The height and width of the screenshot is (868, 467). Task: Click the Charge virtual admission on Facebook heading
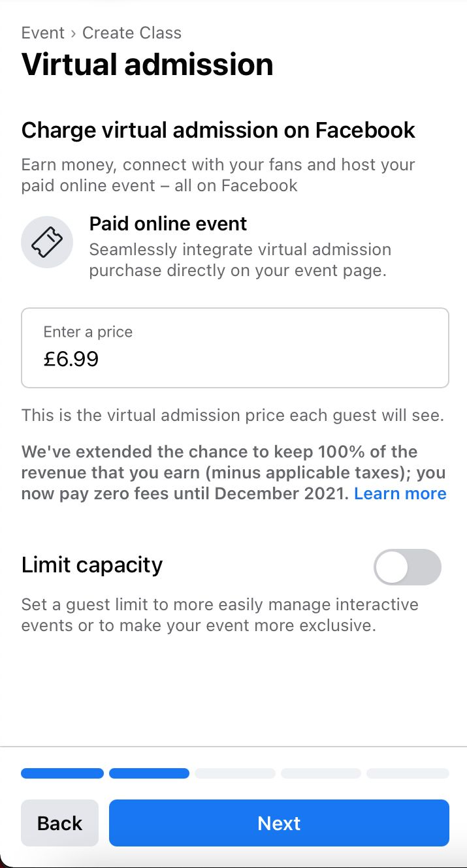coord(218,130)
